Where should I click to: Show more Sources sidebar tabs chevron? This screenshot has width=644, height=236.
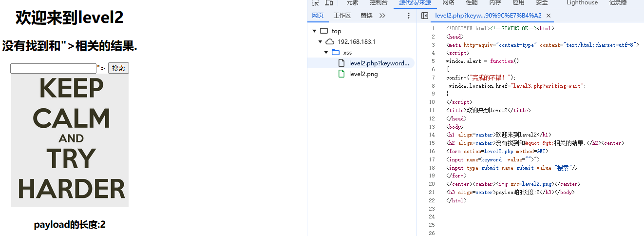[x=382, y=16]
